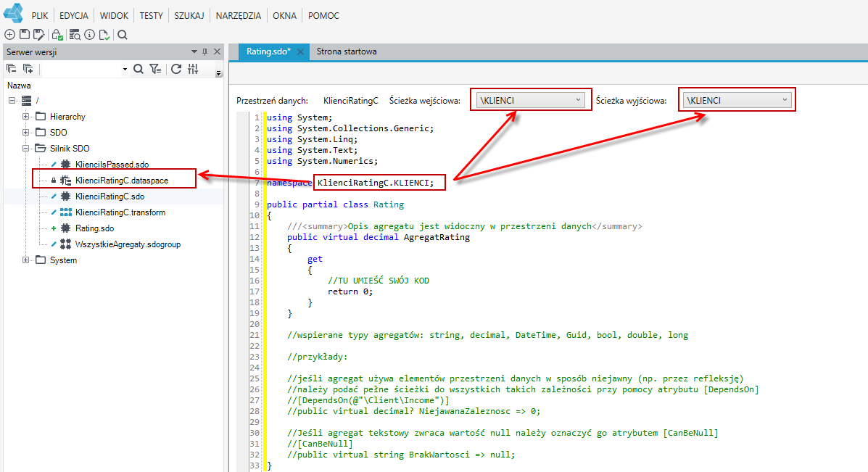Select Rating.sdo in the version tree

click(95, 228)
